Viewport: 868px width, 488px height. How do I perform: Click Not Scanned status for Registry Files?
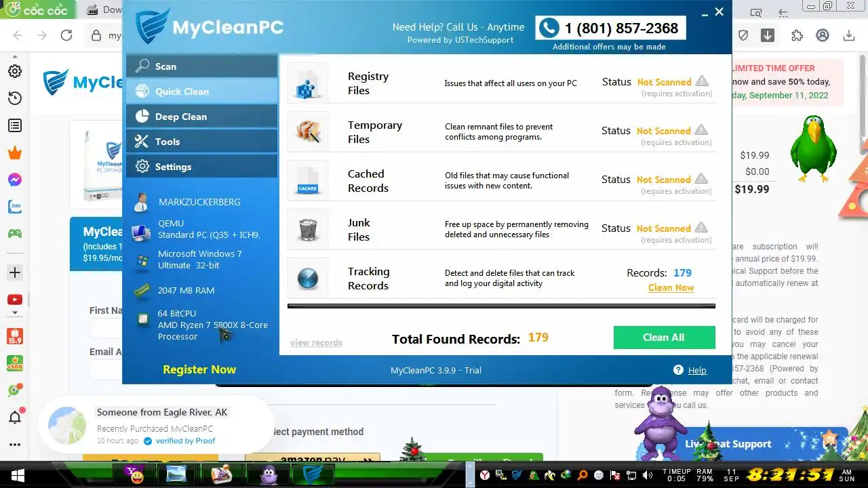[x=664, y=82]
